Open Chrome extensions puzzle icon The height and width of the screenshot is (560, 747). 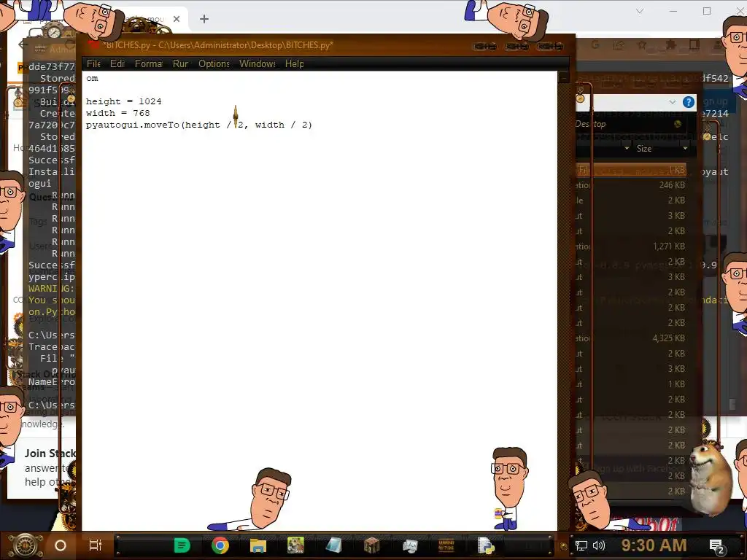(671, 45)
